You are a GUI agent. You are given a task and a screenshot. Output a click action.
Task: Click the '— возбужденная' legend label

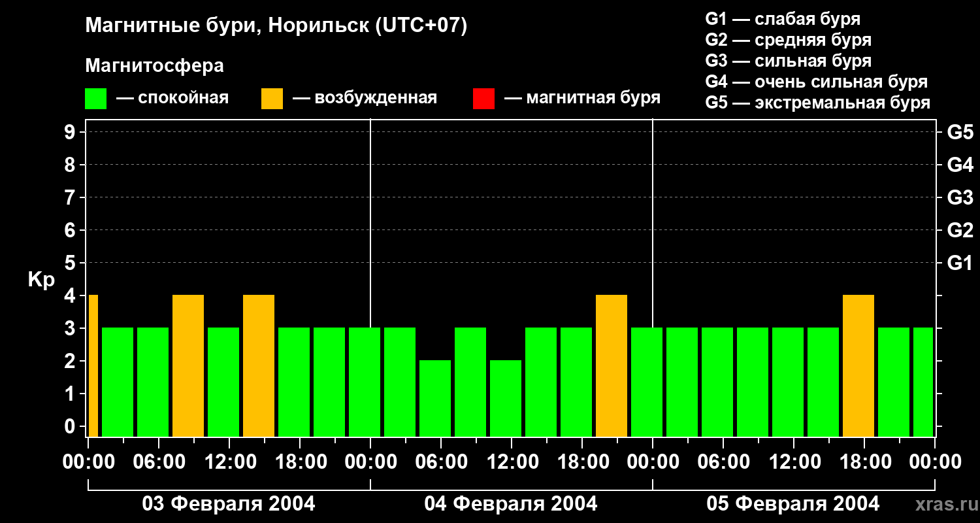(x=365, y=98)
